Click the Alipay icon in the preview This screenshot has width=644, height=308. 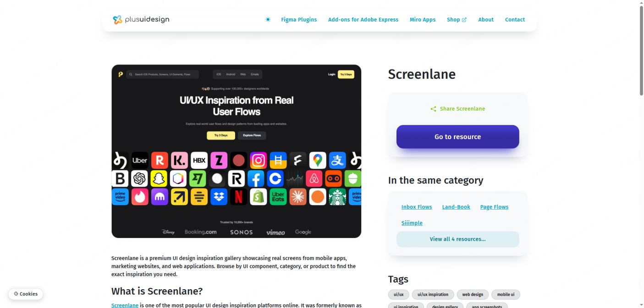(x=337, y=160)
